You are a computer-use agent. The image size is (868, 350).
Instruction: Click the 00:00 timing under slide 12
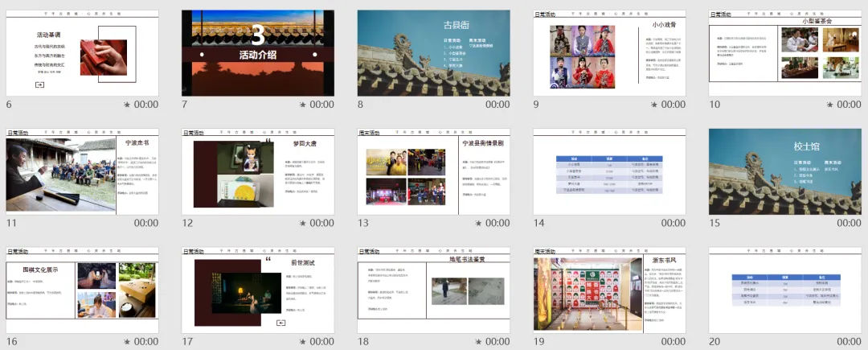coord(321,223)
